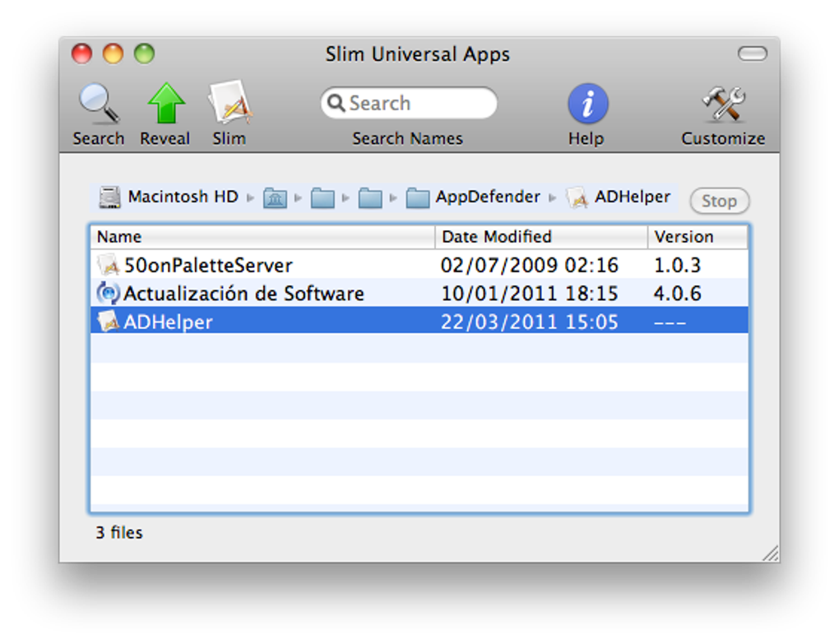Click the "3 files" status text
839x644 pixels.
119,533
